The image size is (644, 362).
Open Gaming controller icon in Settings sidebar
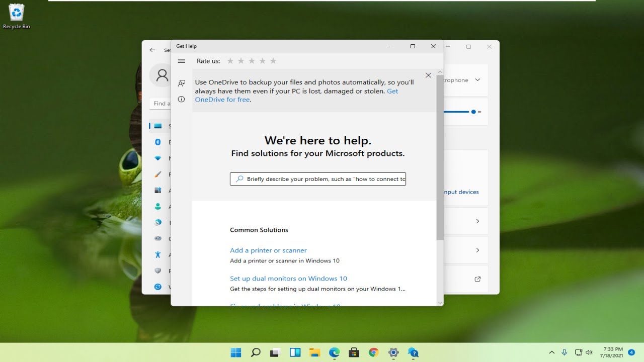[158, 238]
